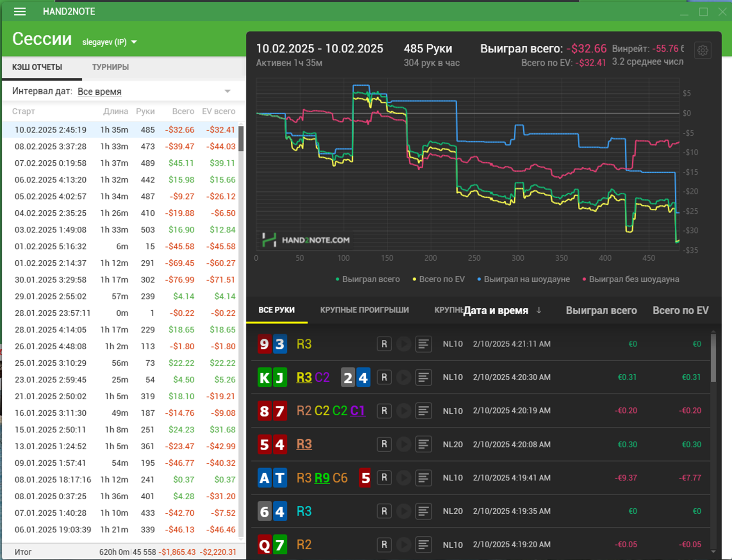Viewport: 732px width, 560px height.
Task: Click R replayer button for K J hand
Action: 384,377
